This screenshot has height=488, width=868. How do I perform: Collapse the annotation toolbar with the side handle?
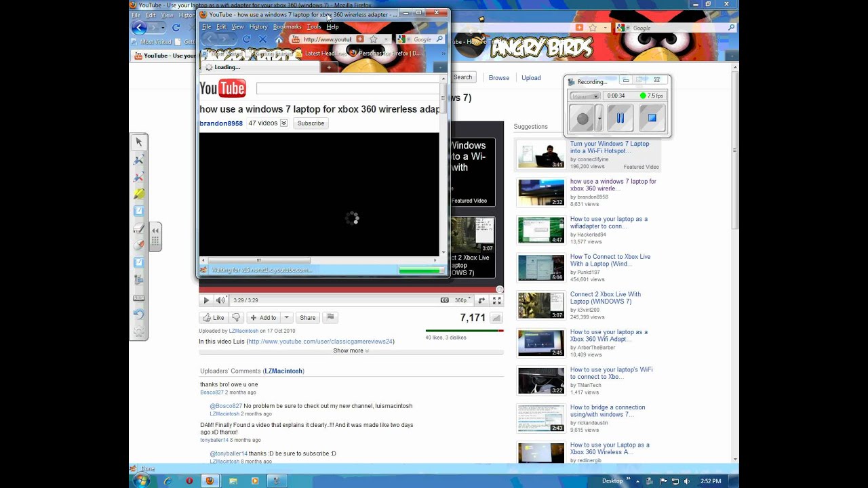click(x=155, y=237)
